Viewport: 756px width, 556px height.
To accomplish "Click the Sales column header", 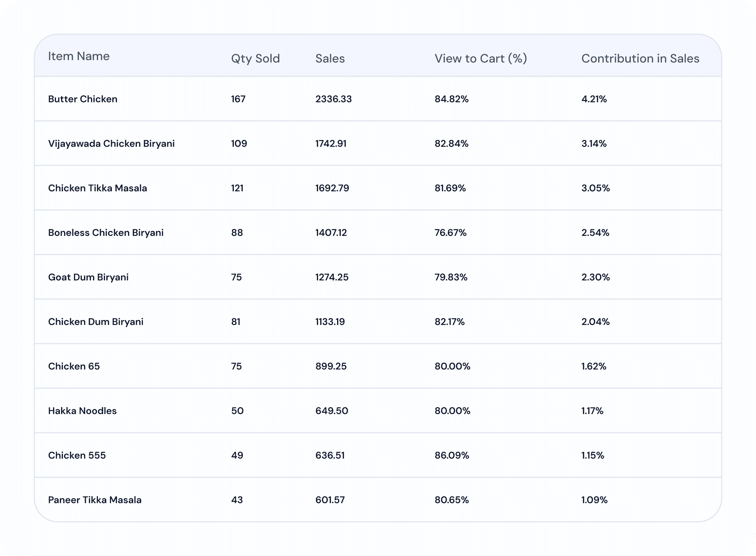I will [330, 59].
